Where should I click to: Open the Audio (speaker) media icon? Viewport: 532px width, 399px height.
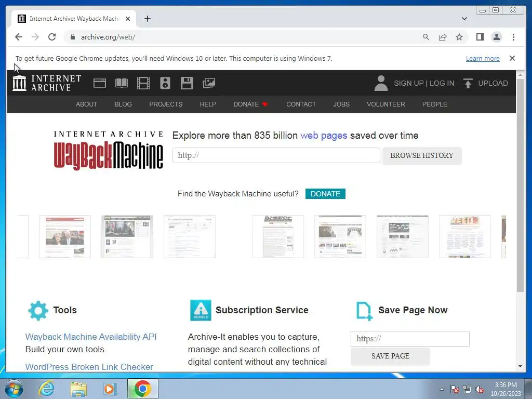tap(165, 83)
